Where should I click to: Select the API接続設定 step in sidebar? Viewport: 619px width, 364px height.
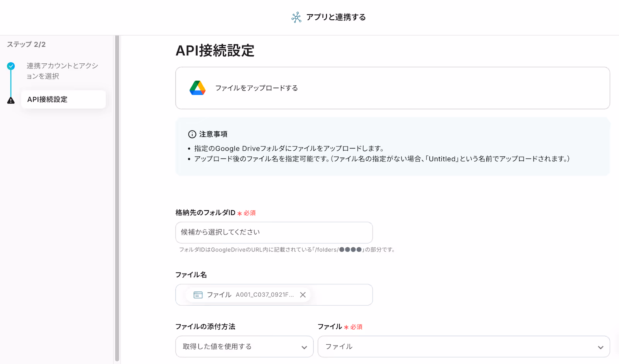pyautogui.click(x=63, y=99)
